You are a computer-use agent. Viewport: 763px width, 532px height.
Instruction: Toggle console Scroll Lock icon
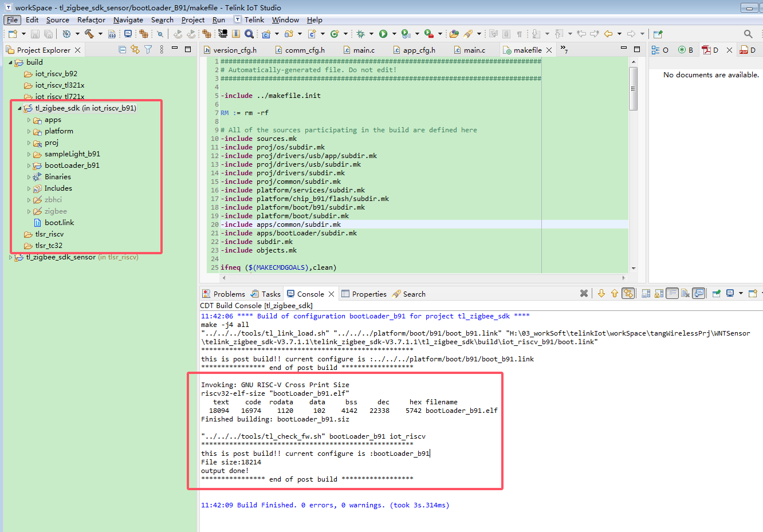point(659,293)
